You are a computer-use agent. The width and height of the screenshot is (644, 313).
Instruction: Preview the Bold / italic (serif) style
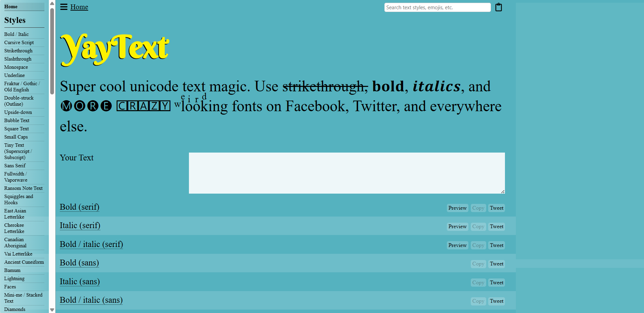coord(457,245)
